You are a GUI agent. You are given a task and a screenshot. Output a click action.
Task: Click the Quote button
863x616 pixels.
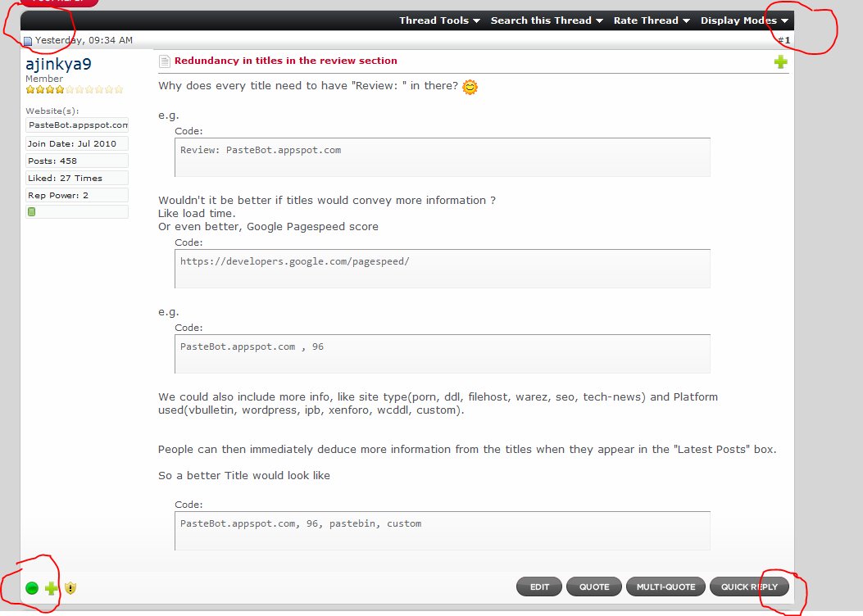(594, 587)
